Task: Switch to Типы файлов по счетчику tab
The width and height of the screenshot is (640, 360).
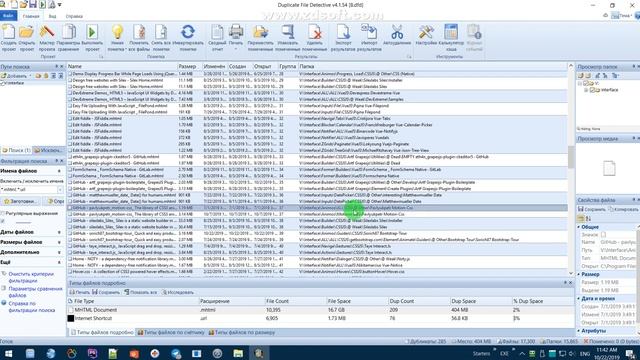Action: [x=171, y=333]
